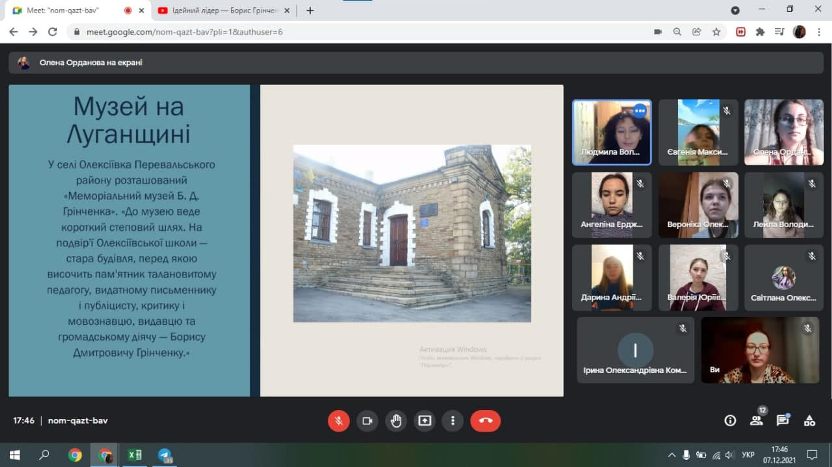The width and height of the screenshot is (832, 467).
Task: Open the three-dot more options menu
Action: click(x=453, y=420)
